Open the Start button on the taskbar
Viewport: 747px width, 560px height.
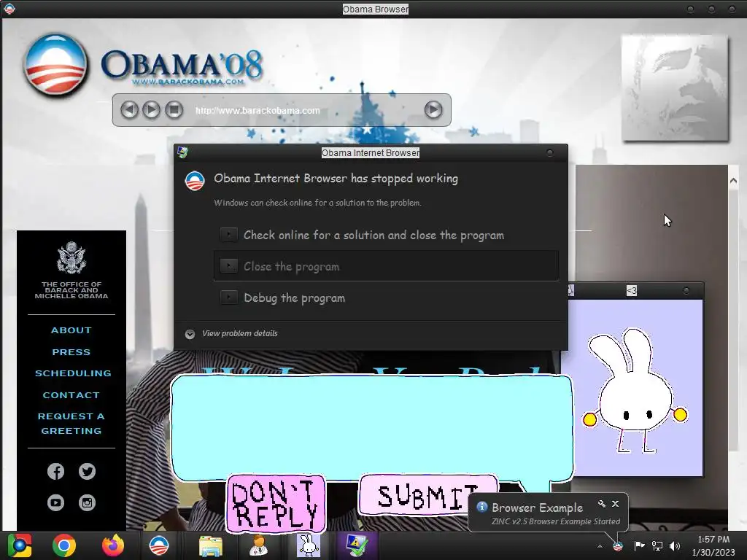pos(20,545)
